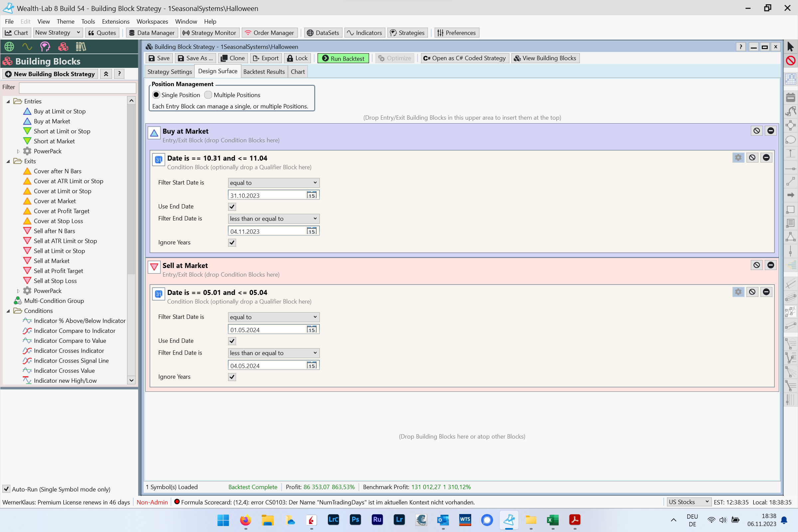Open Filter End Date dropdown in Buy block

pos(273,219)
